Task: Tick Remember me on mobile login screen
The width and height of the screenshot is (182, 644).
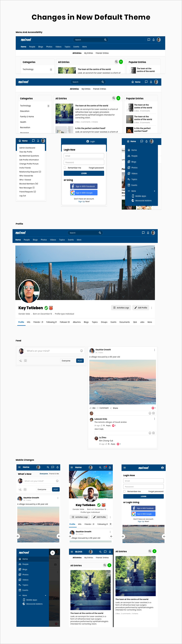Action: [124, 492]
